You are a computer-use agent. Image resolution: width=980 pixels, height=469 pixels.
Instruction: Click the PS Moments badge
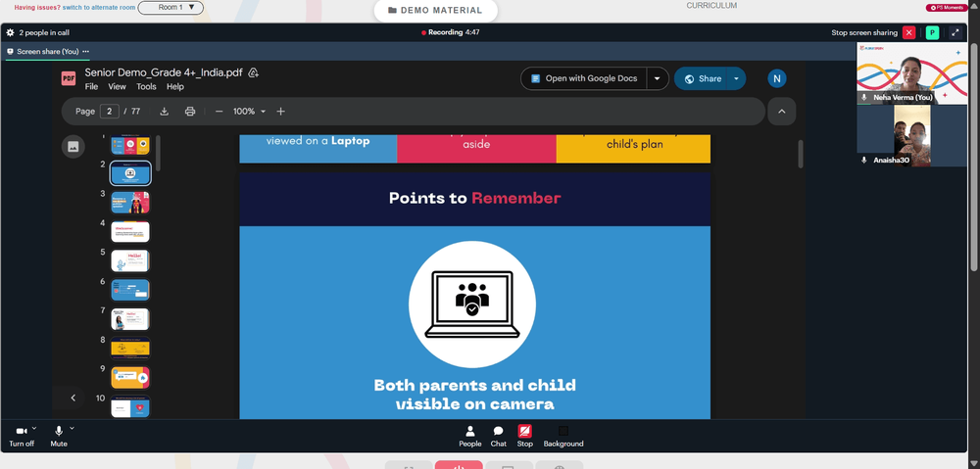(948, 8)
